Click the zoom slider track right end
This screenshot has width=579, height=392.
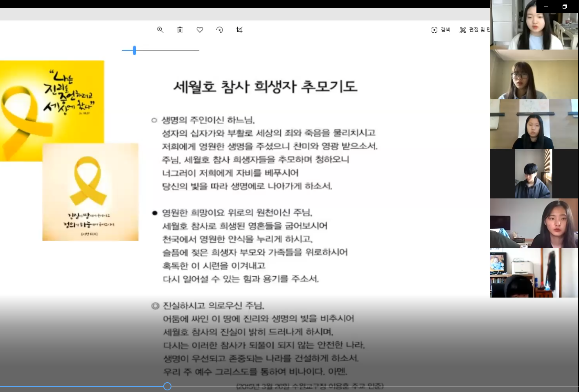pyautogui.click(x=198, y=50)
